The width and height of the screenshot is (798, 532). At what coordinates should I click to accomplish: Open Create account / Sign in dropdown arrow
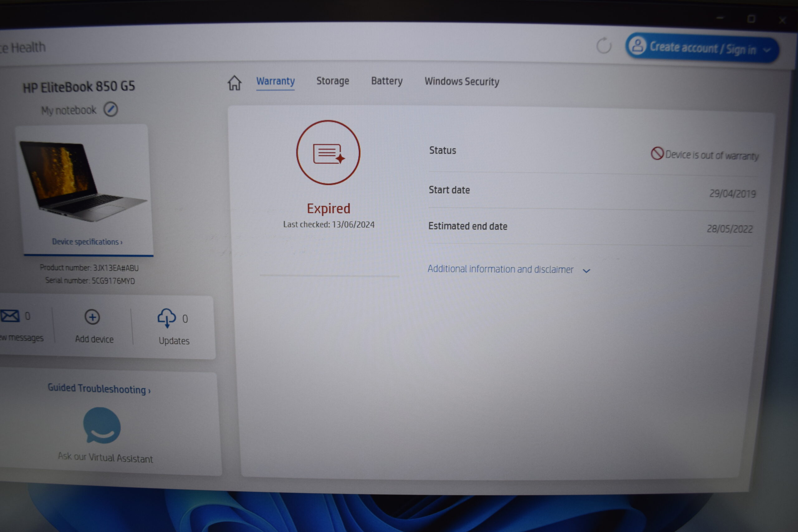tap(767, 50)
